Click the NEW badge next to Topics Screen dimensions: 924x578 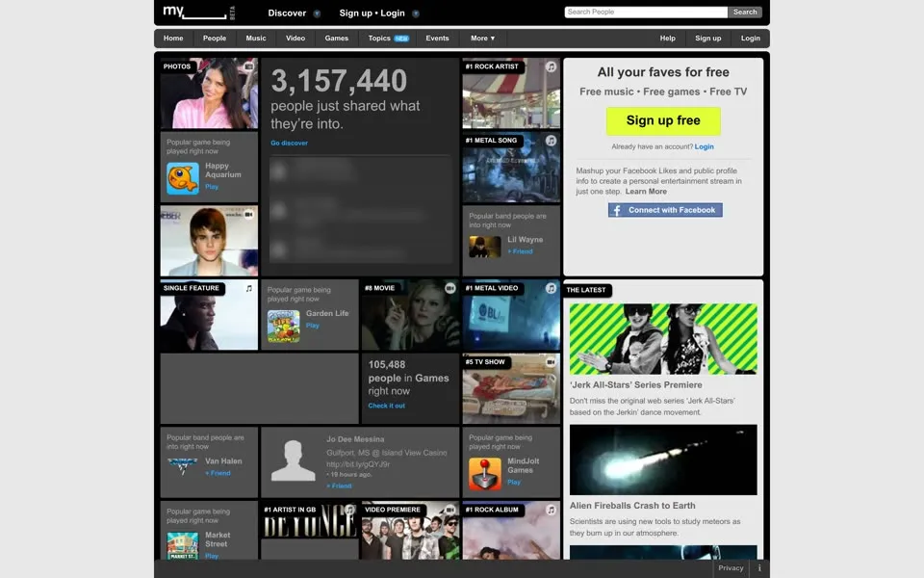402,39
